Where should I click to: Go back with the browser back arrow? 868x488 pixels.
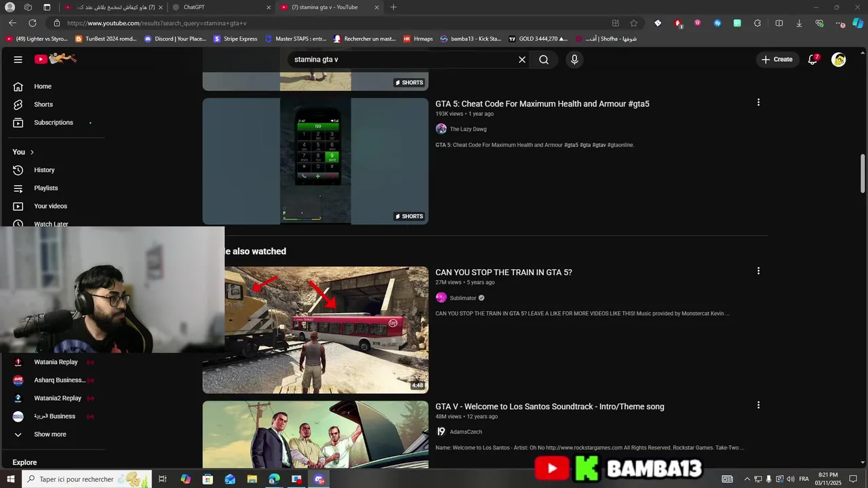coord(13,23)
